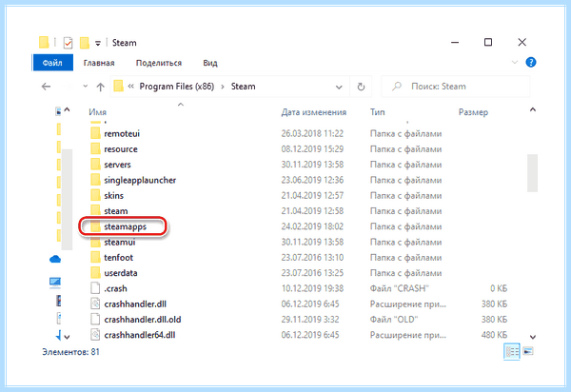Open the Вид ribbon tab
This screenshot has width=571, height=392.
(210, 63)
